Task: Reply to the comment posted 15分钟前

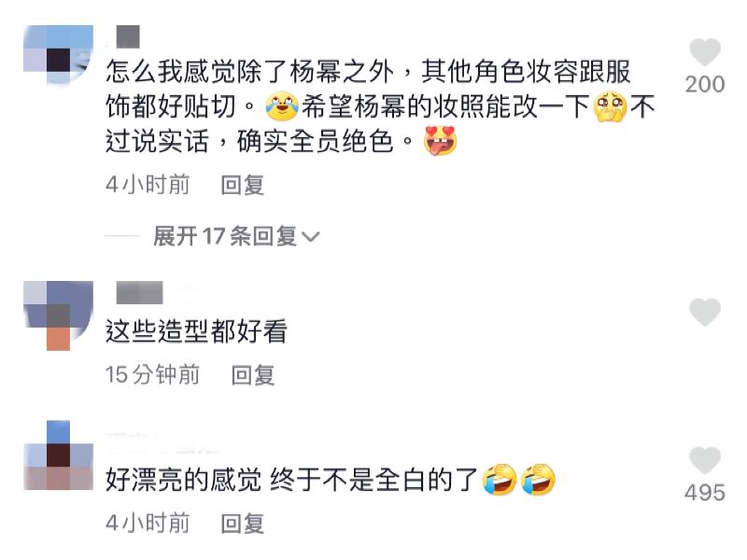Action: [x=253, y=375]
